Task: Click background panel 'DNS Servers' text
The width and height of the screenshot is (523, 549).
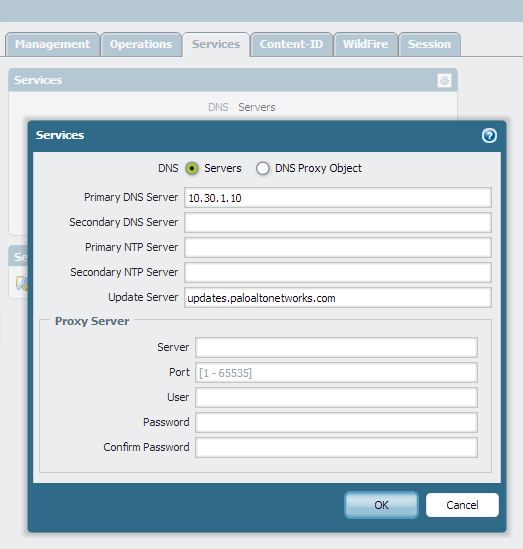Action: tap(242, 107)
